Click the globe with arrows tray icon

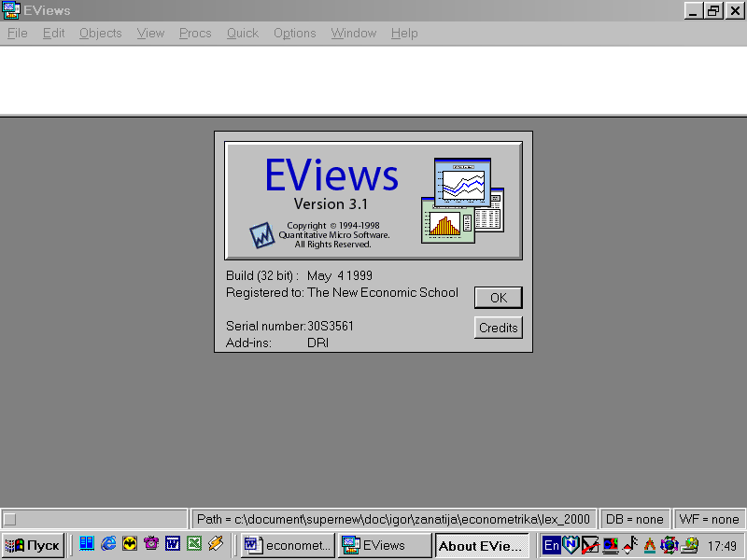tap(669, 545)
